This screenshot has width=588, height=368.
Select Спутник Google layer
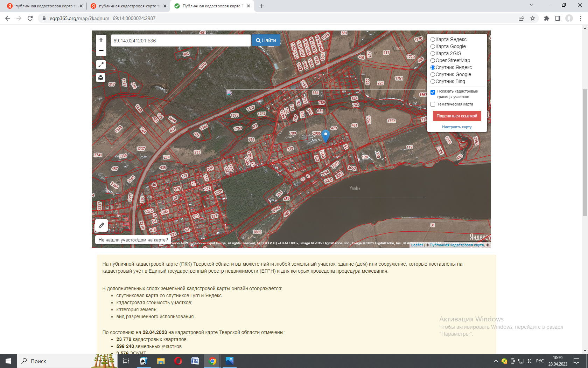click(433, 74)
